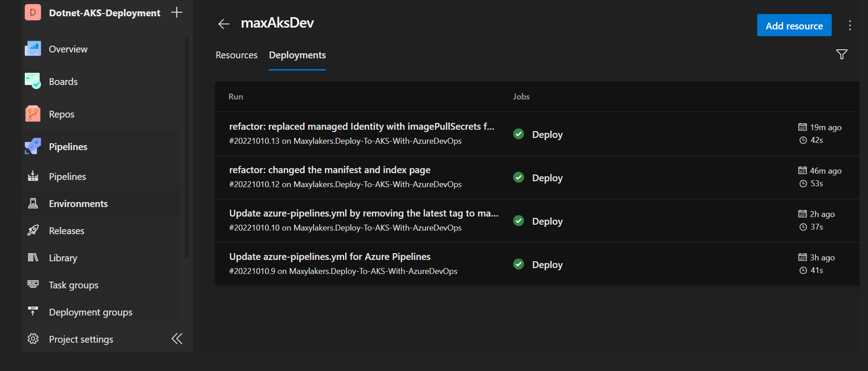Click the Environments icon in sidebar
Screen dimensions: 868x371
click(x=33, y=204)
